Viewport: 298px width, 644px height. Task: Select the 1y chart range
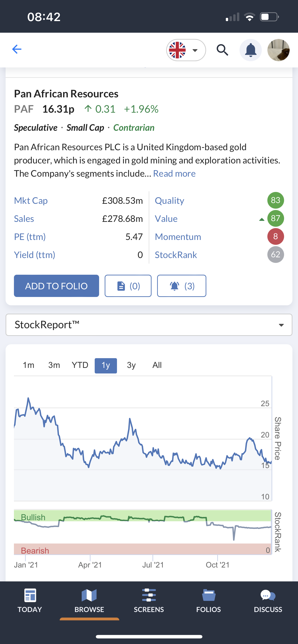(106, 366)
